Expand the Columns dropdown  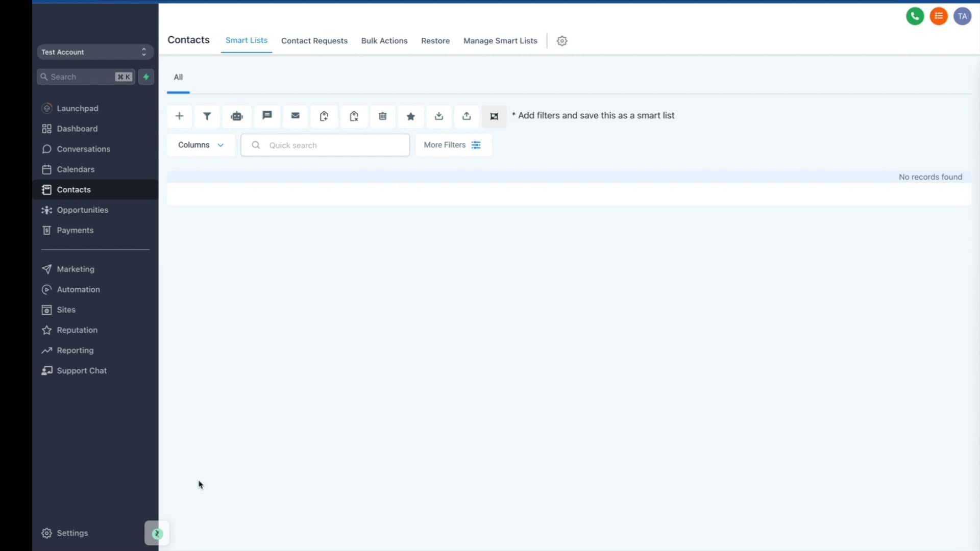click(x=200, y=145)
